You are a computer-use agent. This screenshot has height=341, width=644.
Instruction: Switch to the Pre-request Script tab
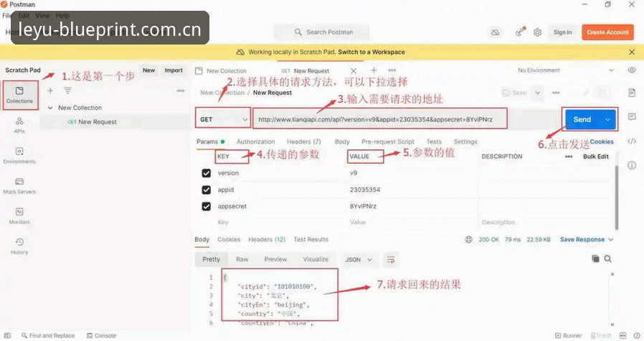coord(388,142)
